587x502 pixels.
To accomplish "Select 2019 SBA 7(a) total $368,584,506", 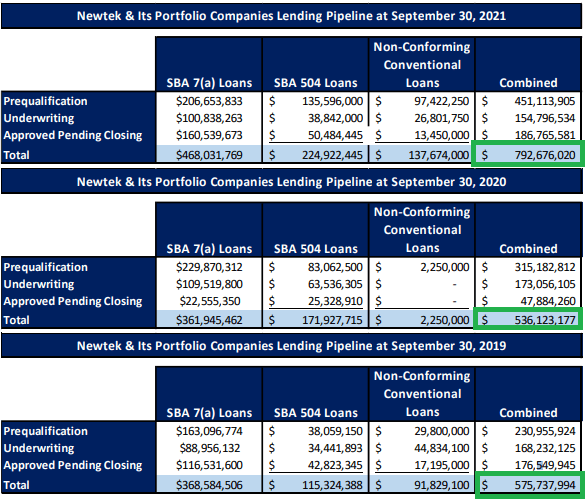I will click(x=209, y=485).
